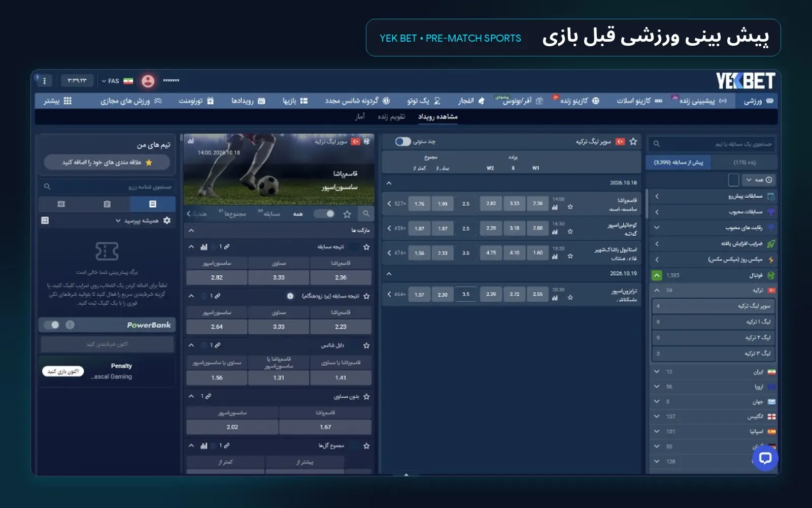Viewport: 812px width, 508px height.
Task: Toggle the چند ستونی multi-column switch
Action: 403,142
